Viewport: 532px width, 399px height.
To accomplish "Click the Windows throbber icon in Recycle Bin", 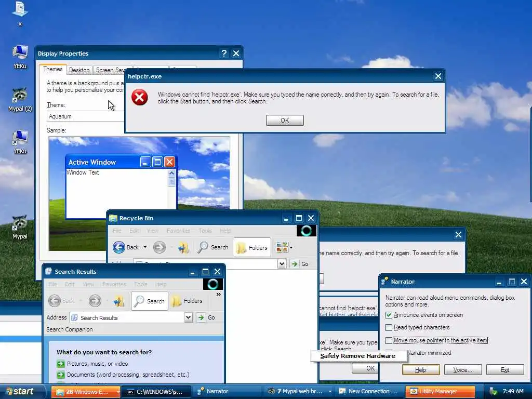I will (x=307, y=231).
